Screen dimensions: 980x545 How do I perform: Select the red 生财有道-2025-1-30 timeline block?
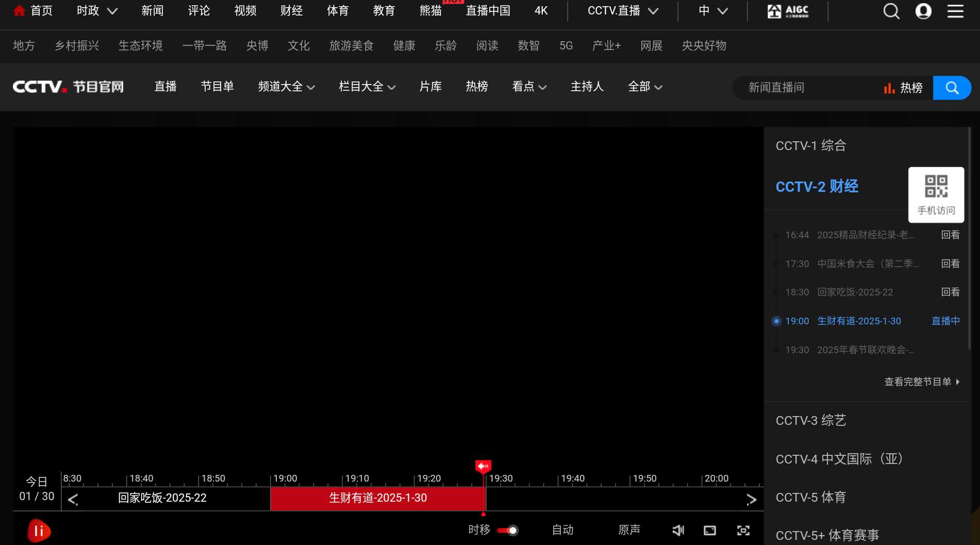coord(377,499)
